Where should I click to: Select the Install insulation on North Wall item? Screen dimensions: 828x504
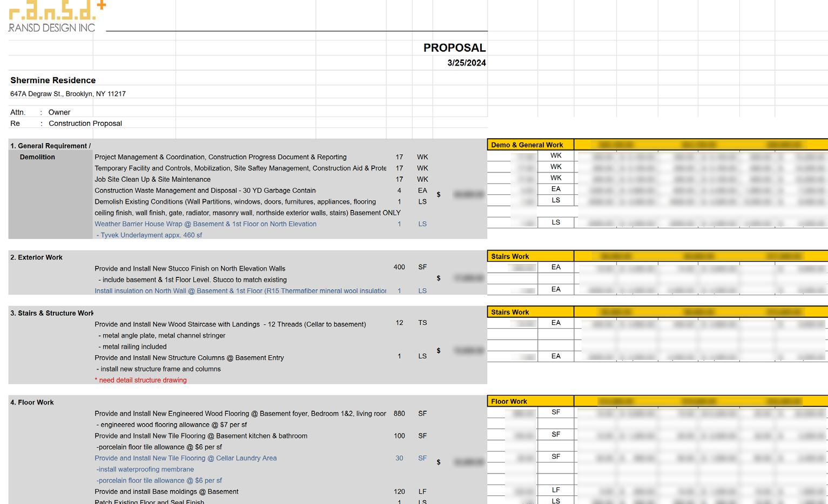pos(240,291)
